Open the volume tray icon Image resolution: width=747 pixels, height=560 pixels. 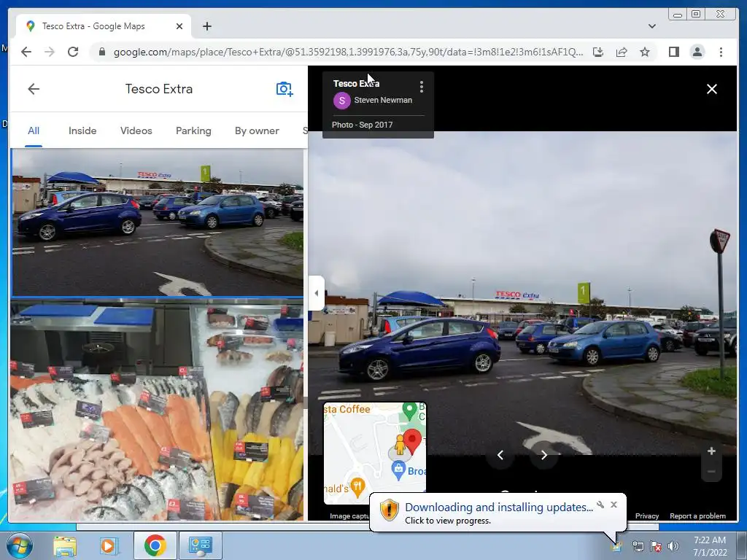tap(673, 546)
